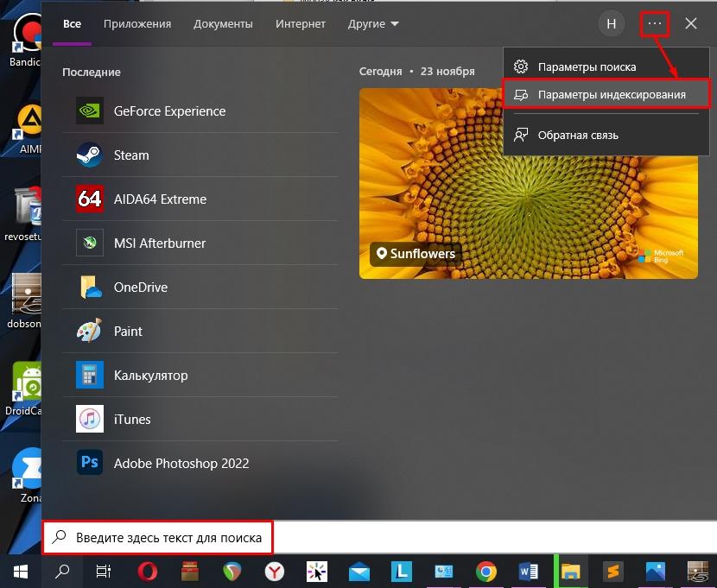
Task: Launch Steam from recent apps icon
Action: pos(90,155)
